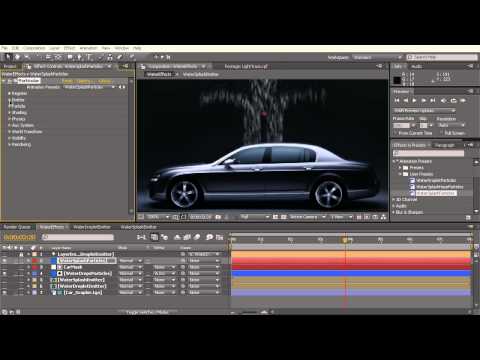This screenshot has height=360, width=480.
Task: Click Toggle Switches / Modes button
Action: tap(147, 312)
